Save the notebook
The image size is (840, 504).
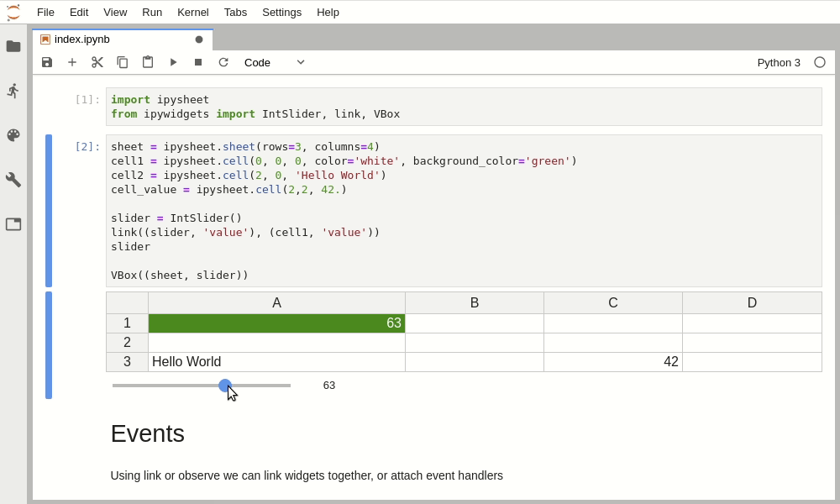pyautogui.click(x=47, y=62)
